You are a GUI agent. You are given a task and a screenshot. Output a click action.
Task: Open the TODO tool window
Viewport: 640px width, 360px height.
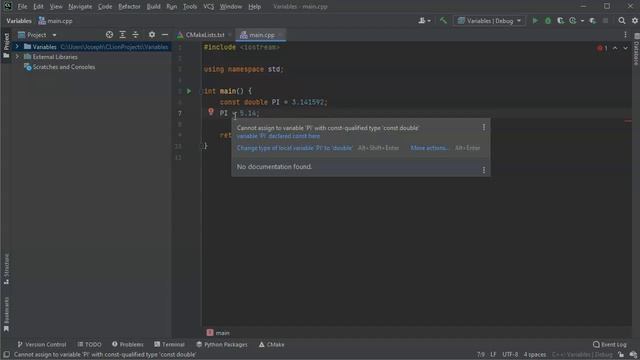[89, 344]
